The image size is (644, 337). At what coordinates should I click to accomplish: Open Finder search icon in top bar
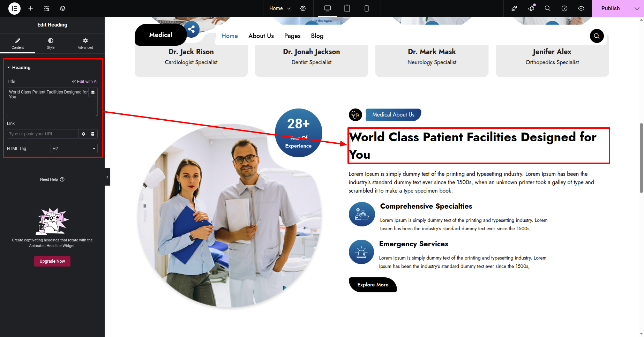coord(548,8)
